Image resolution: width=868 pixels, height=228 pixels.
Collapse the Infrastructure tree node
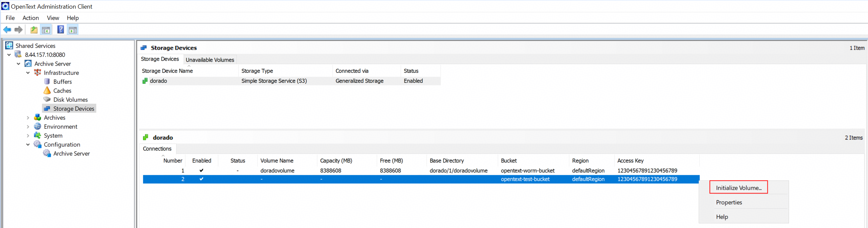click(x=28, y=72)
